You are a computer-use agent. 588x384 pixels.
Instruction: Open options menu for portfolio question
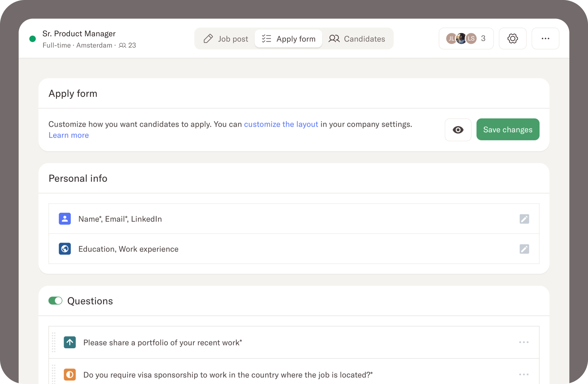(x=524, y=342)
